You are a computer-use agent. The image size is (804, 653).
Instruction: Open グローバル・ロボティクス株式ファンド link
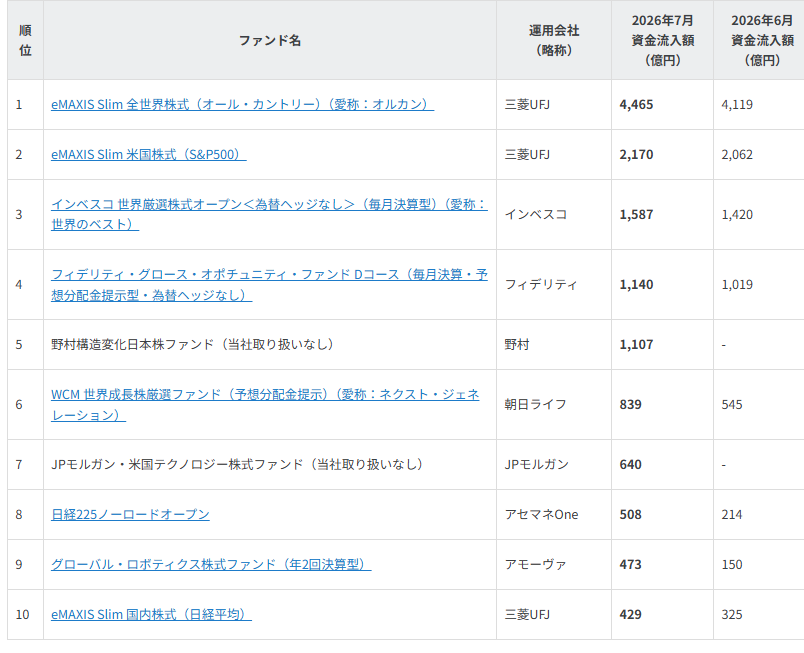[211, 564]
